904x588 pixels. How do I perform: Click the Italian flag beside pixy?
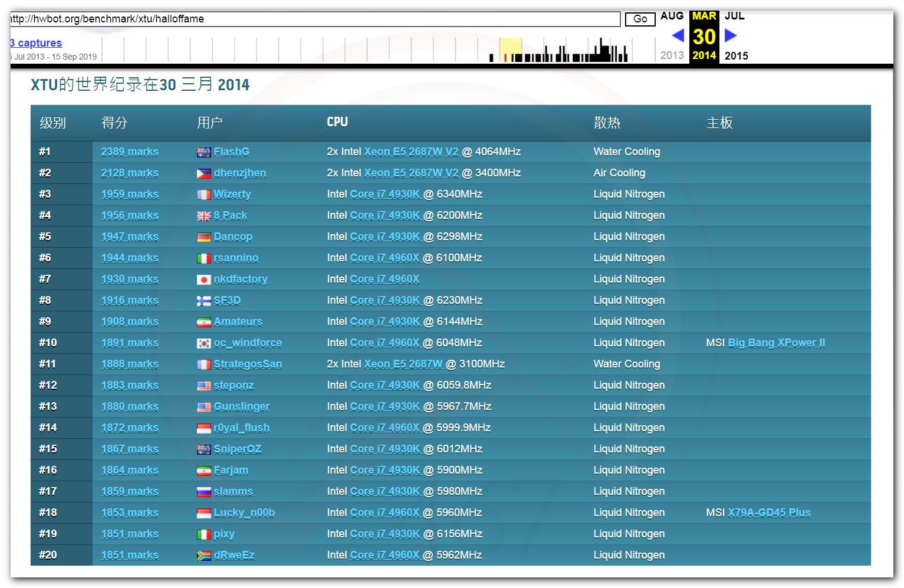pyautogui.click(x=203, y=534)
